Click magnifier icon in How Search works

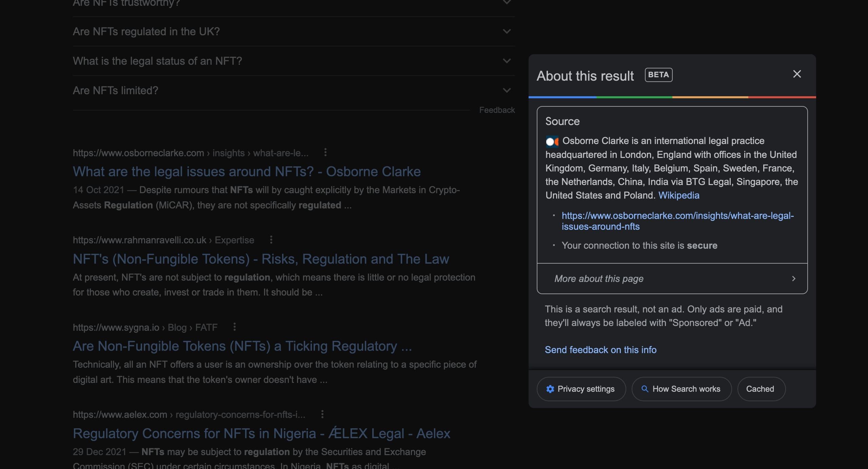645,389
